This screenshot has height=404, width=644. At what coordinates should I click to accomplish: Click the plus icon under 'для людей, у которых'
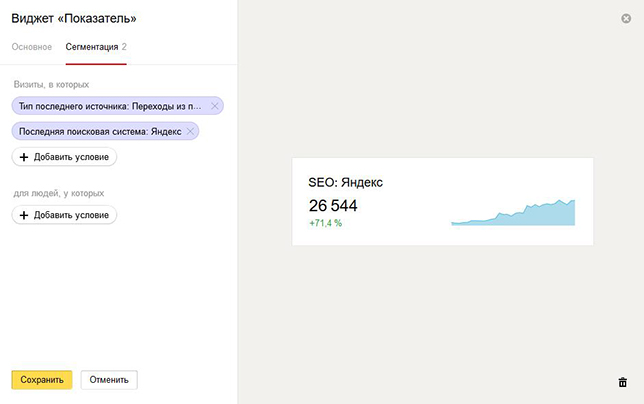tap(24, 215)
